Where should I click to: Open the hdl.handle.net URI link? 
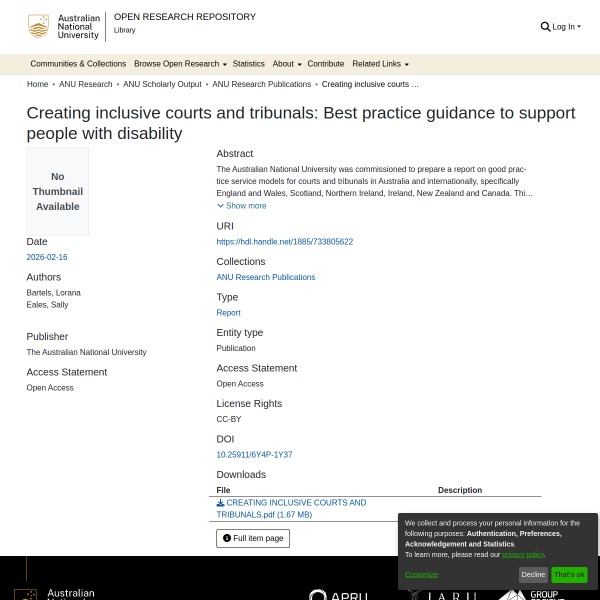pos(285,242)
